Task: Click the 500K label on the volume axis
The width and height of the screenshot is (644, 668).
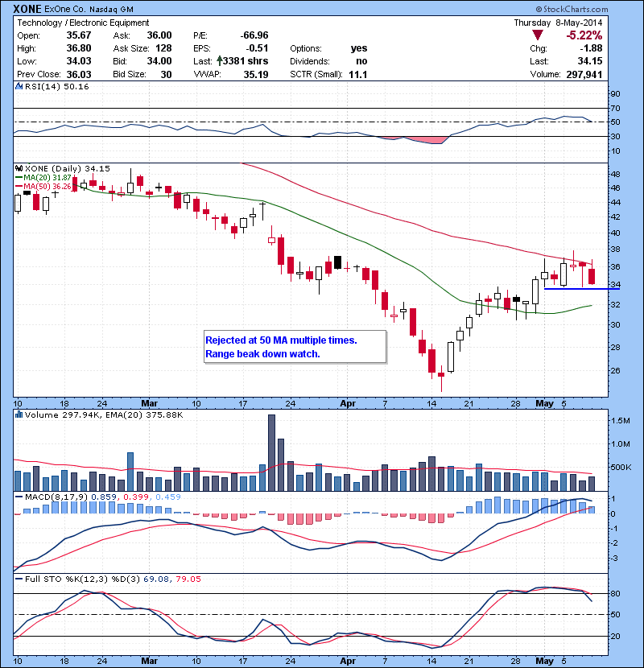Action: [621, 468]
